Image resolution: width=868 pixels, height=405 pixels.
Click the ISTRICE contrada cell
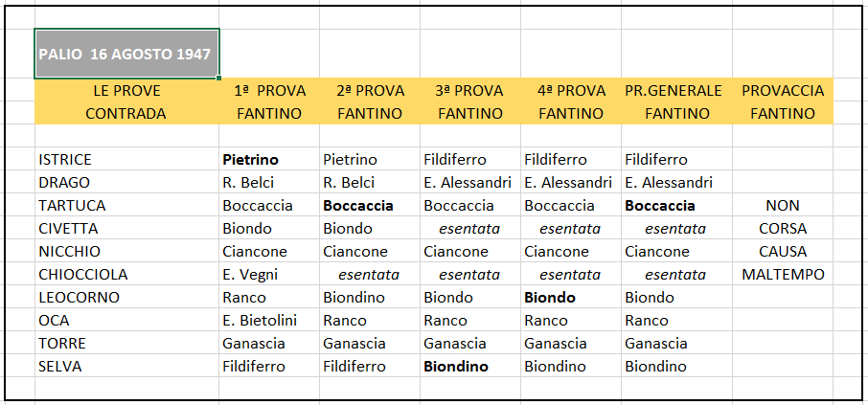coord(126,159)
